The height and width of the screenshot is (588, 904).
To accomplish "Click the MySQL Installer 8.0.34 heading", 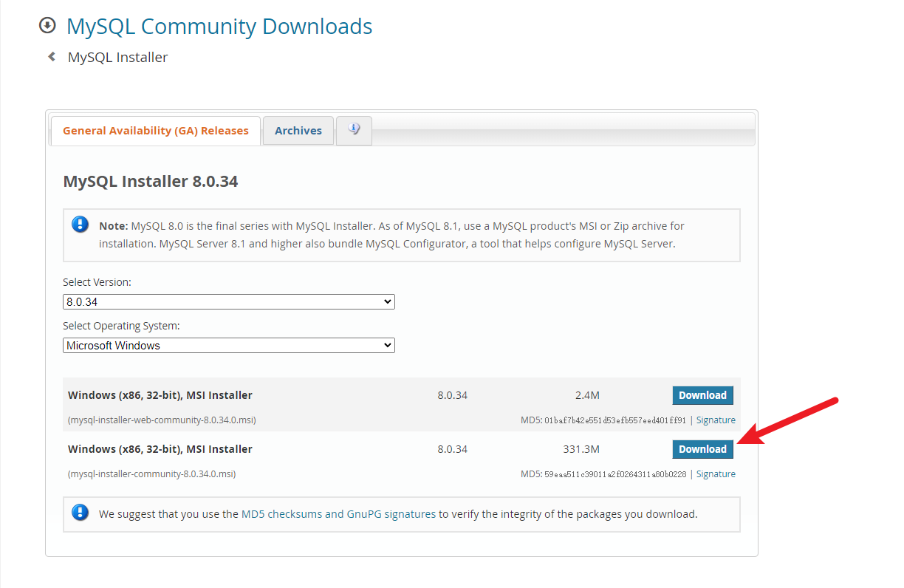I will pos(151,181).
